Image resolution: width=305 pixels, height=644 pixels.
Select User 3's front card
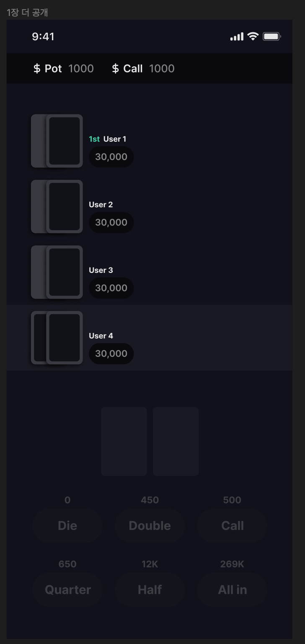coord(65,273)
